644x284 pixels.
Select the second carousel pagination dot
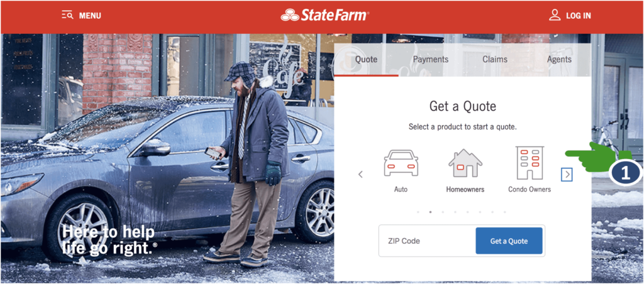point(430,212)
